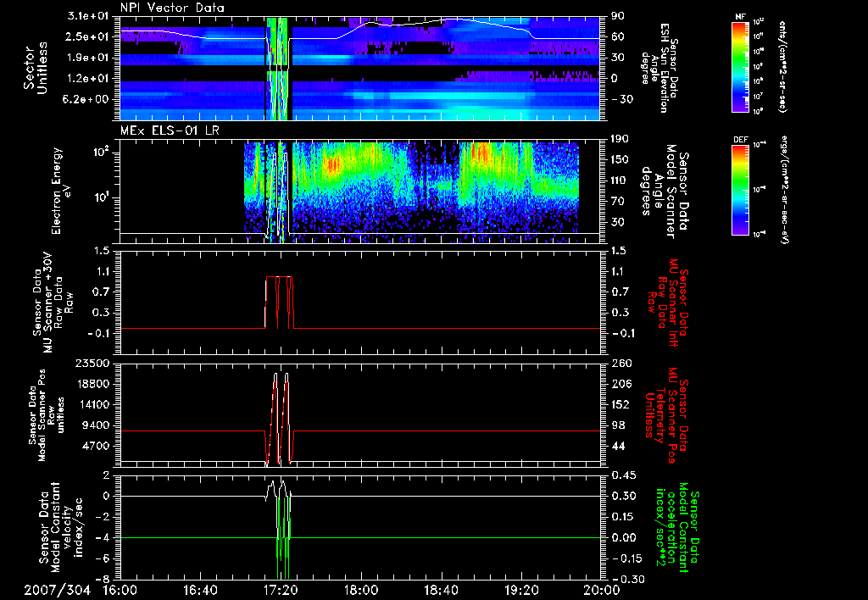
Task: Click the '9400' scanner position tick label
Action: coord(96,425)
